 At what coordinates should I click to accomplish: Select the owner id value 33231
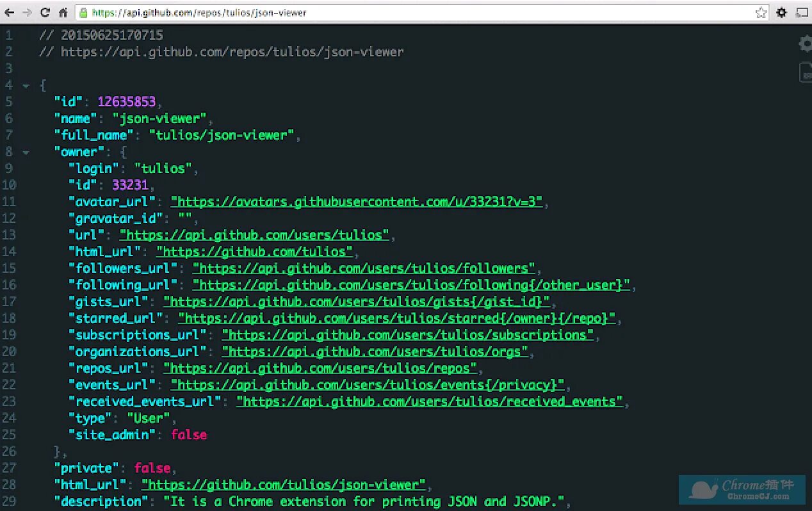coord(130,185)
